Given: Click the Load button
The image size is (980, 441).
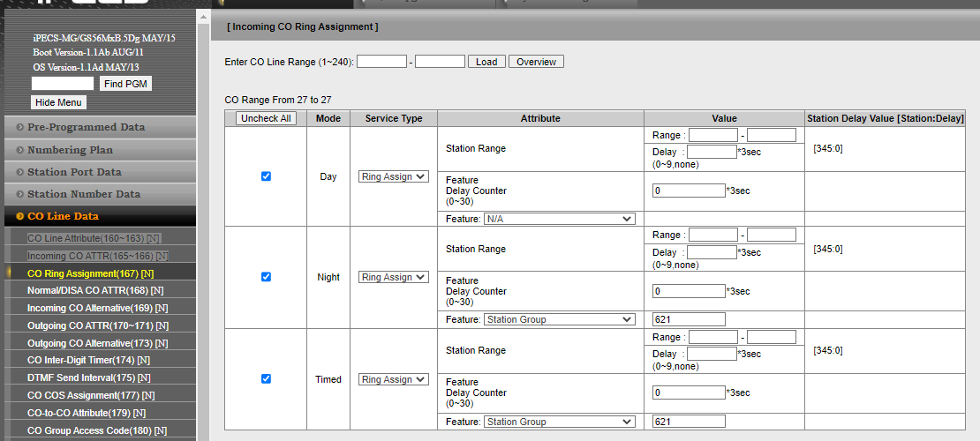Looking at the screenshot, I should tap(486, 62).
